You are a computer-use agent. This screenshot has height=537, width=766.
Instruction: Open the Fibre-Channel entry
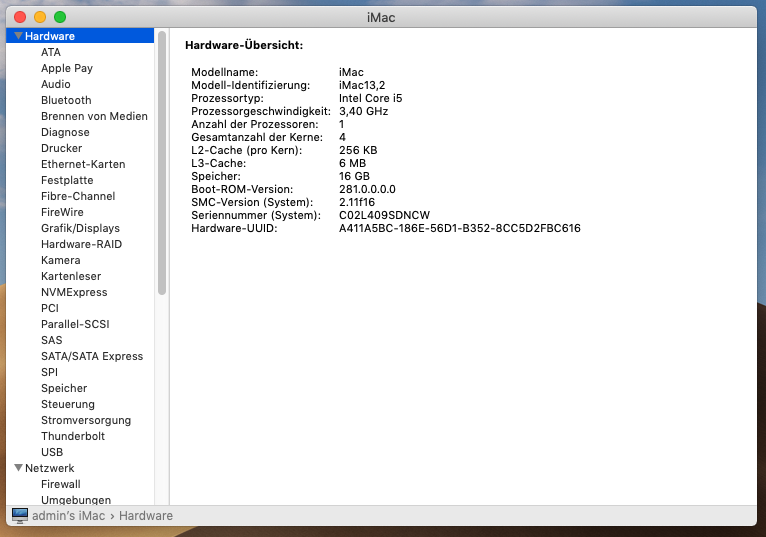[78, 196]
